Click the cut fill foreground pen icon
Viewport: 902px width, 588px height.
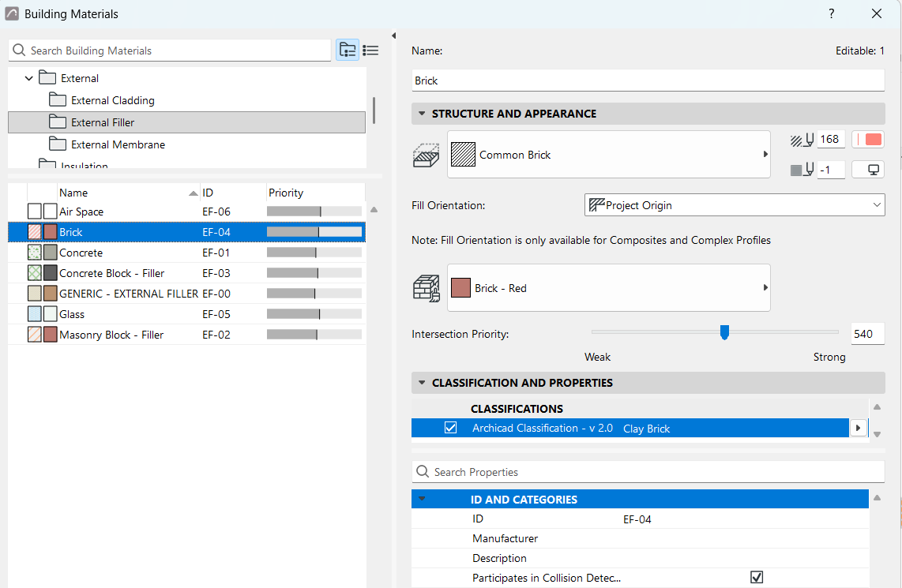(x=802, y=140)
